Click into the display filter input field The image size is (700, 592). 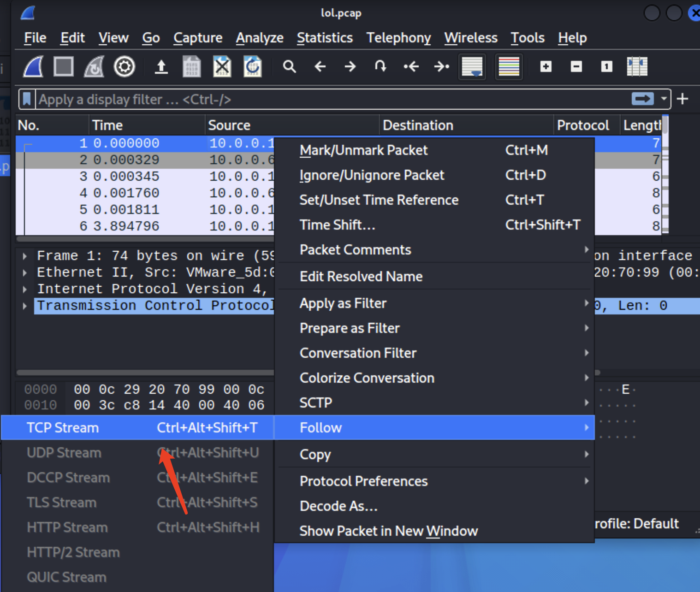tap(323, 99)
